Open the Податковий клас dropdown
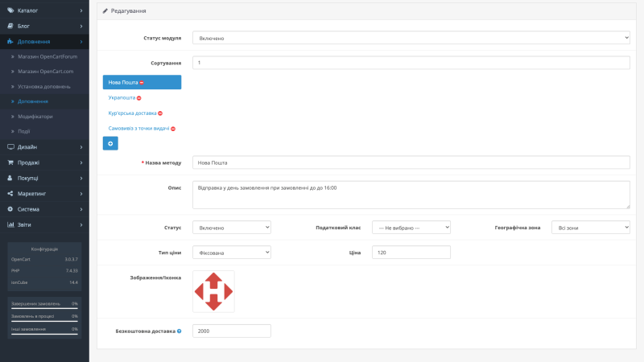Image resolution: width=644 pixels, height=362 pixels. 411,228
